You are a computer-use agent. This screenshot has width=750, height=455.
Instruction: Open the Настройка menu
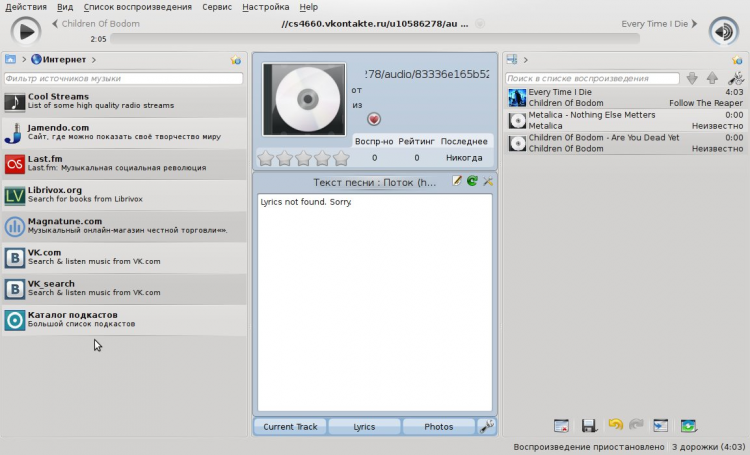[265, 7]
